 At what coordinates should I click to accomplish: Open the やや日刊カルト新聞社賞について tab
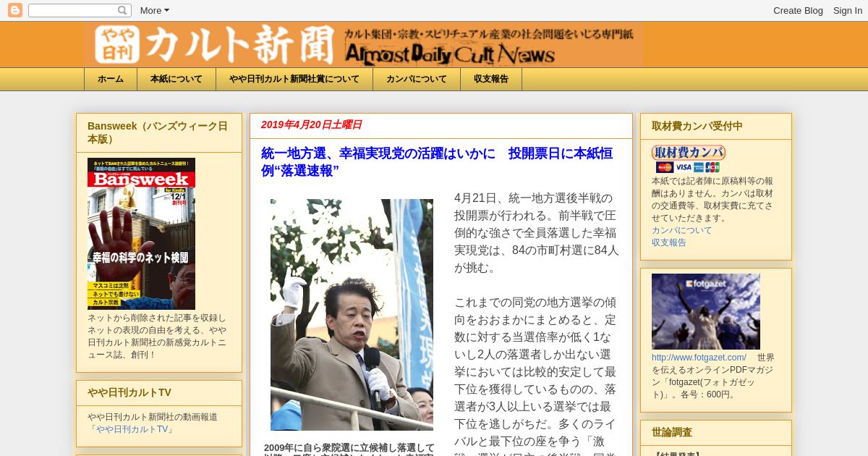point(294,79)
